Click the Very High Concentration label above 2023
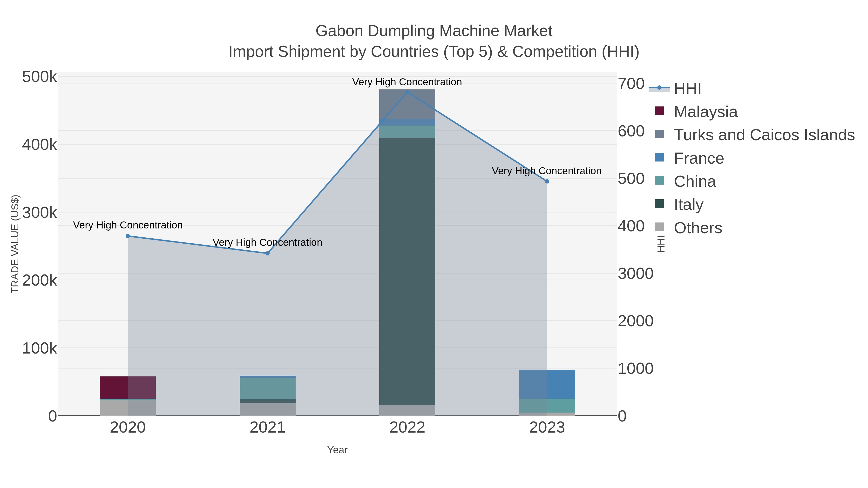This screenshot has height=488, width=868. tap(547, 171)
